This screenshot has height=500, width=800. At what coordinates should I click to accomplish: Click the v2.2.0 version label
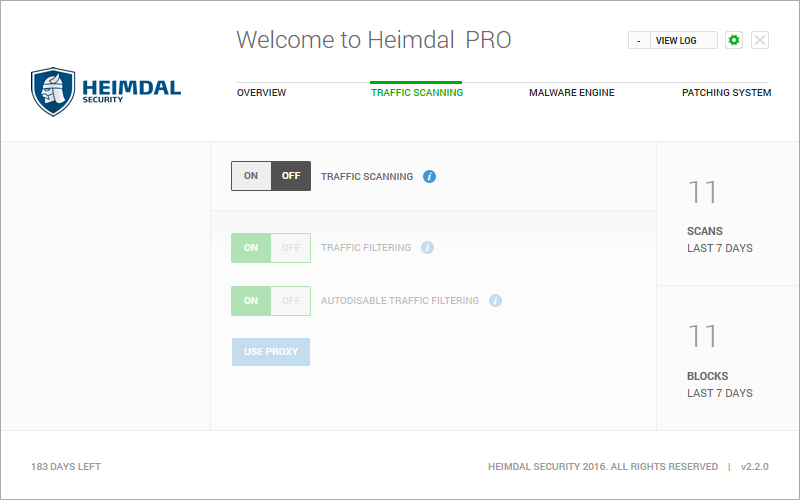click(x=755, y=467)
